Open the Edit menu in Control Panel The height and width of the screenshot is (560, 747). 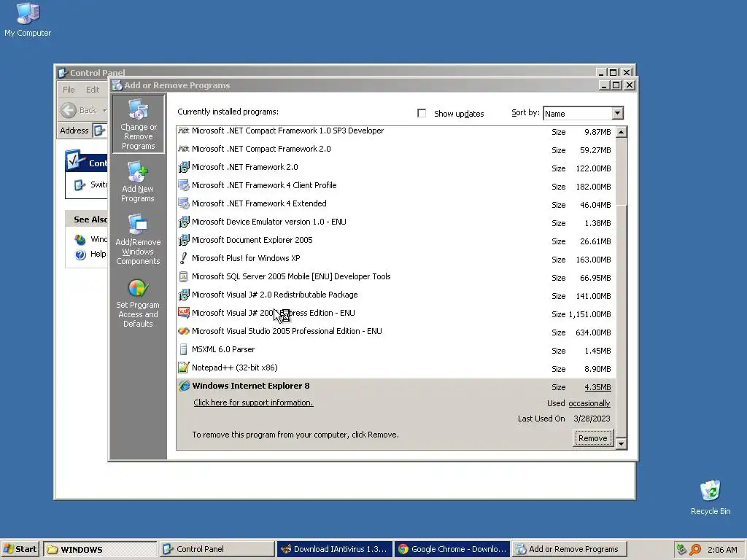point(93,90)
